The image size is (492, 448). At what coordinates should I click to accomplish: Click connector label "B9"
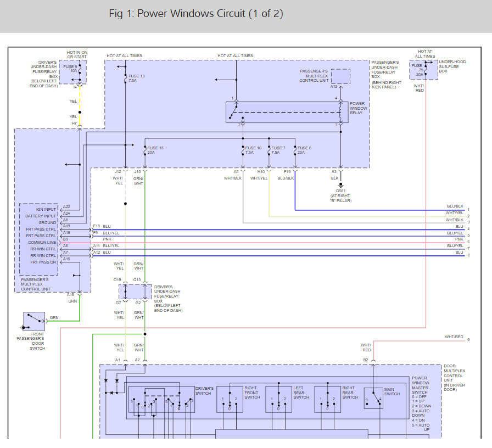[x=65, y=239]
